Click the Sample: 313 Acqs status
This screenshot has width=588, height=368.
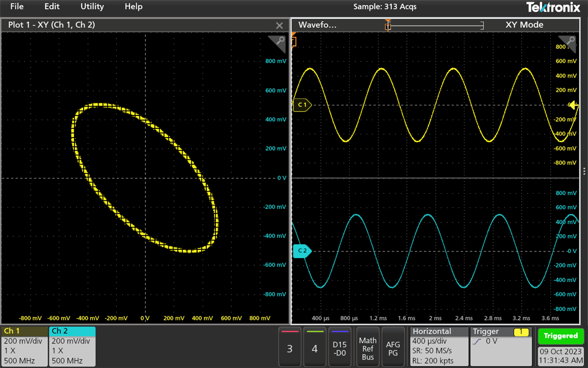pyautogui.click(x=385, y=7)
